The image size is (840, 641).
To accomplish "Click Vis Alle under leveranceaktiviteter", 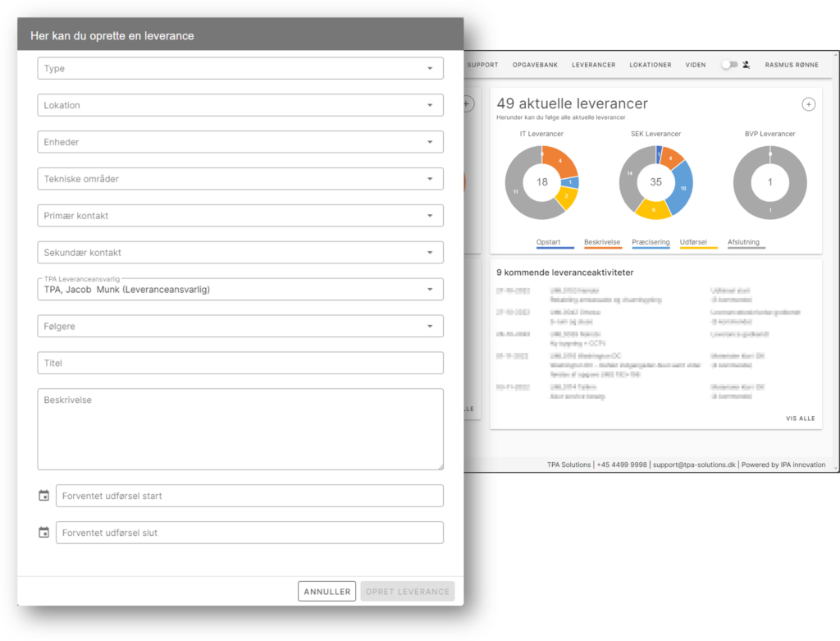I will tap(801, 419).
